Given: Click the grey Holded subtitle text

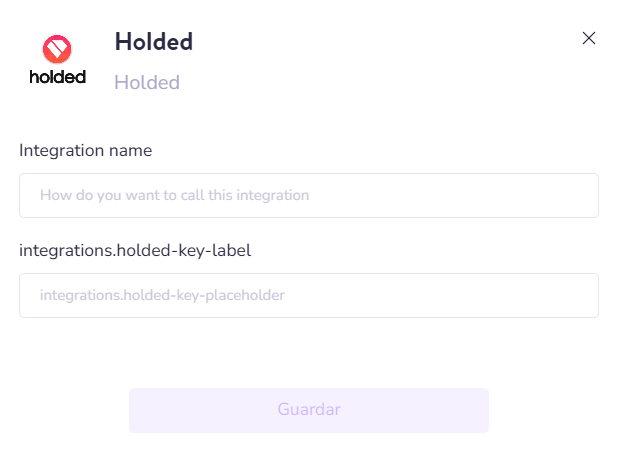Looking at the screenshot, I should (147, 82).
